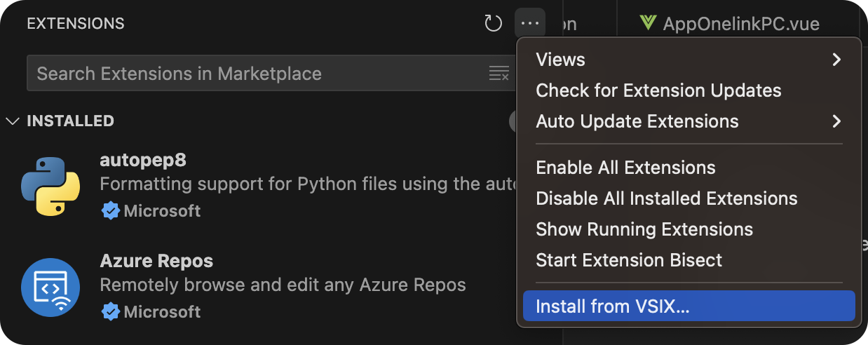Open the autopep8 Python extension icon
Screen dimensions: 868x345
pos(50,186)
